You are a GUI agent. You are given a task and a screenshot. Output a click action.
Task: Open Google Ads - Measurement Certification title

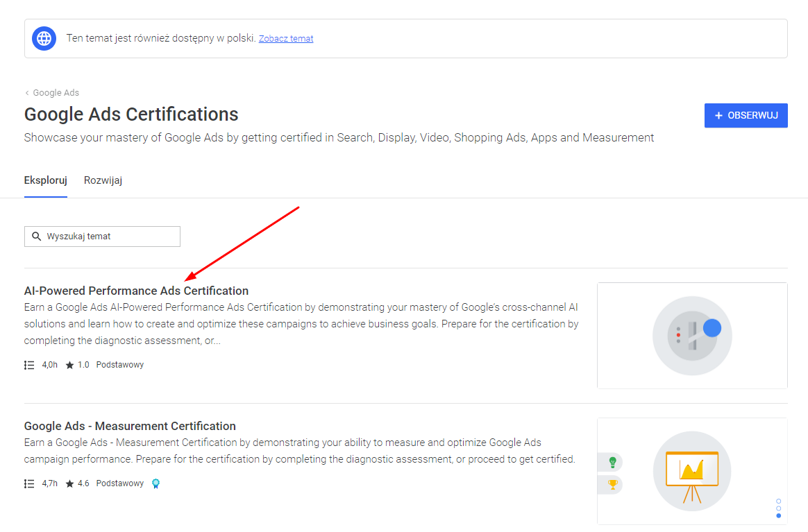(x=130, y=426)
